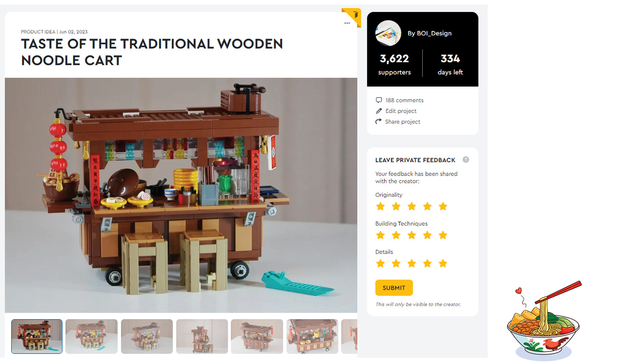Click the noodle bowl illustration
The image size is (644, 362).
[x=544, y=320]
